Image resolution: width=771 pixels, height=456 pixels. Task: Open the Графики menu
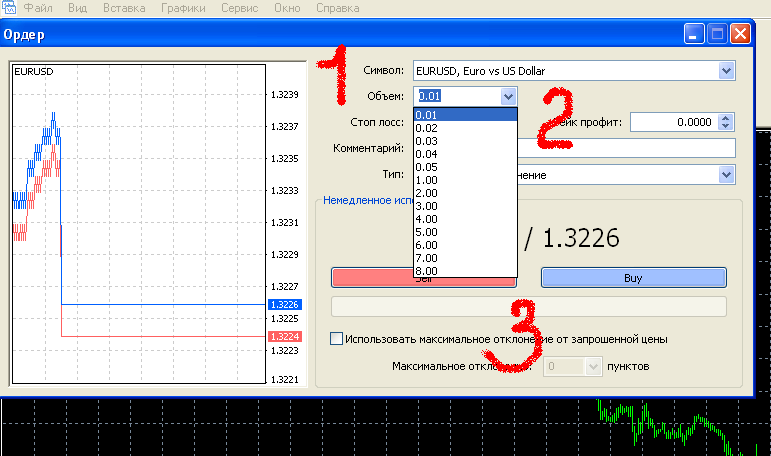click(183, 8)
